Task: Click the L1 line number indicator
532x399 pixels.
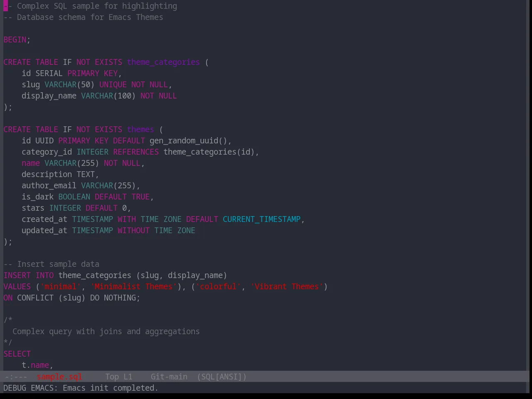Action: coord(128,377)
